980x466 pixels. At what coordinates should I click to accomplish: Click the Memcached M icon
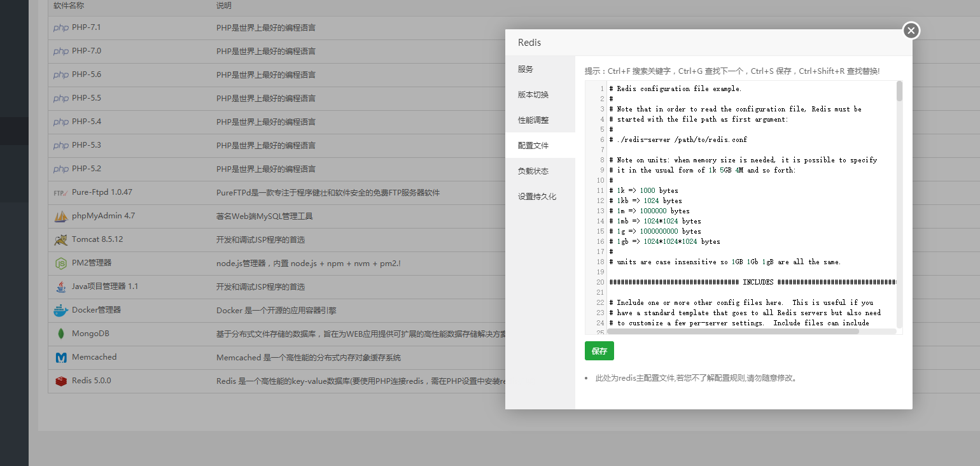[61, 357]
